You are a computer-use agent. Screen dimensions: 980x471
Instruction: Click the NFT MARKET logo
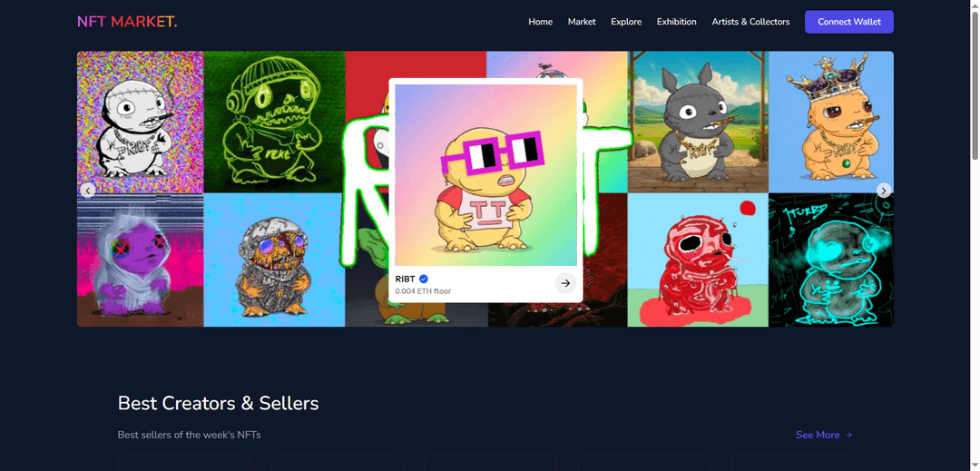point(127,22)
